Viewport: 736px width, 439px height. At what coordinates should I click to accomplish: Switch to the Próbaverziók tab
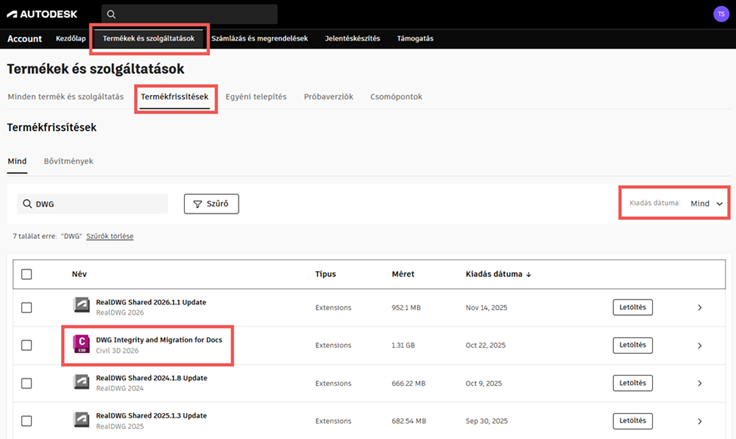pos(329,97)
